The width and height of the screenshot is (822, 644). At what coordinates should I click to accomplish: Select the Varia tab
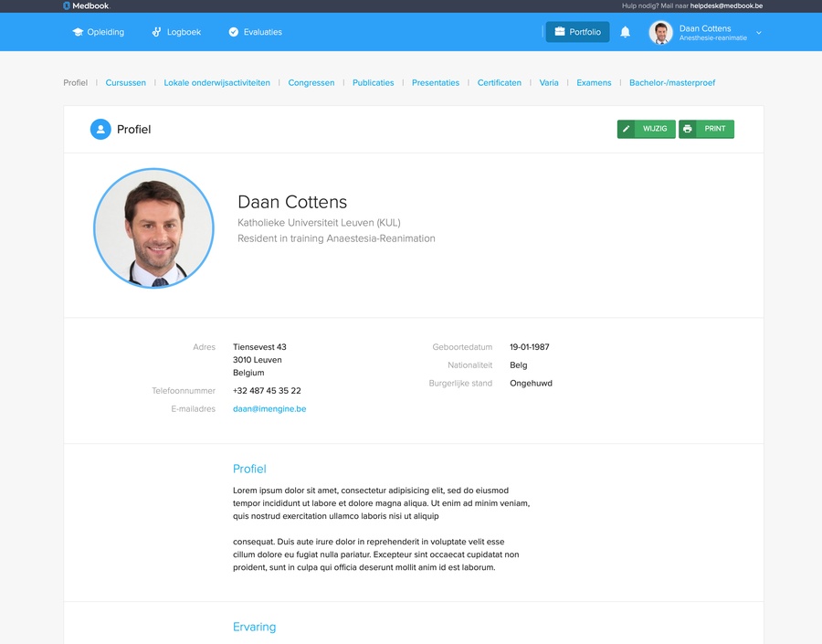pyautogui.click(x=549, y=83)
